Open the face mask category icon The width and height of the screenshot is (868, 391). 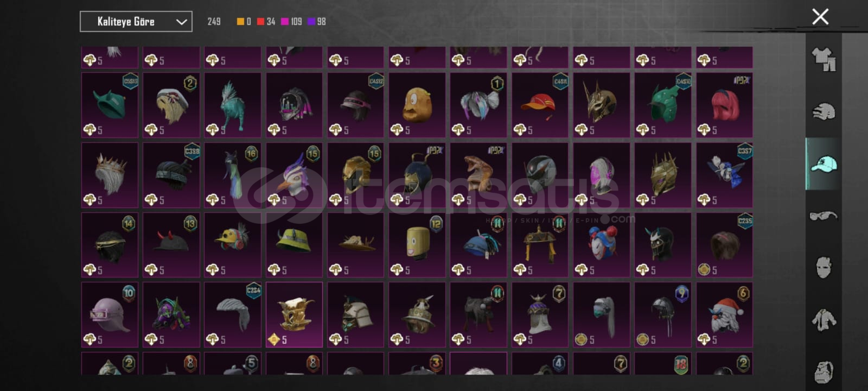[824, 267]
